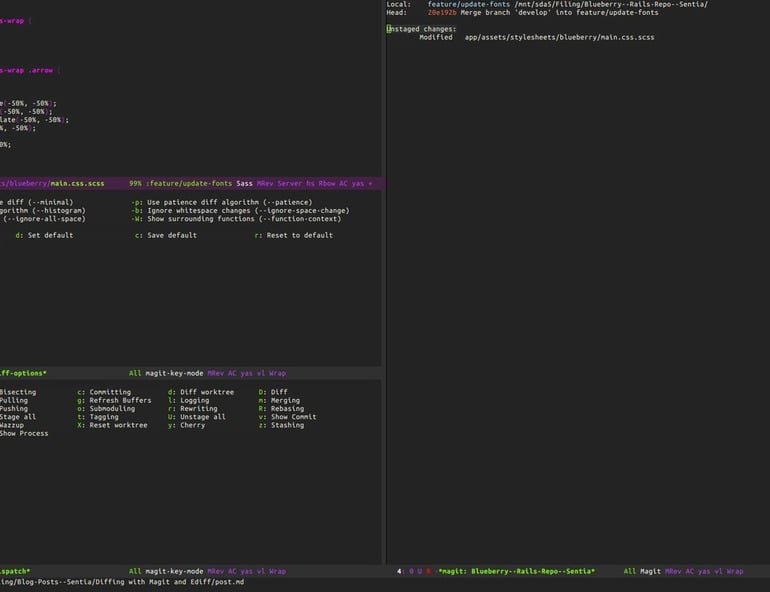Select 'Unstage all' in the key menu
The image size is (770, 592).
tap(201, 417)
